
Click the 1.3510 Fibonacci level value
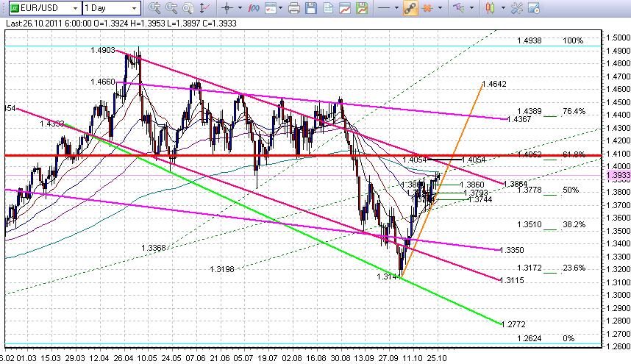(x=530, y=224)
